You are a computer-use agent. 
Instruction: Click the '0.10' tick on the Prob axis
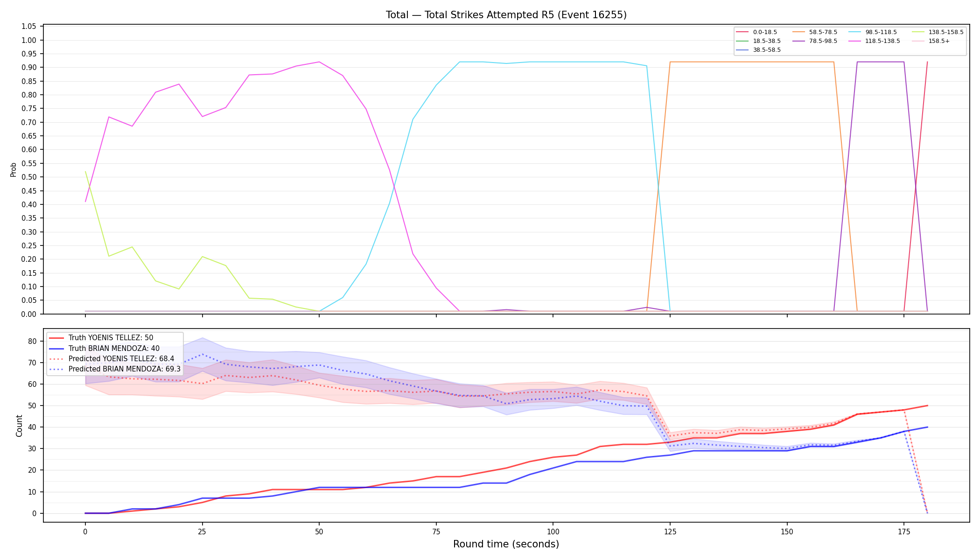29,287
